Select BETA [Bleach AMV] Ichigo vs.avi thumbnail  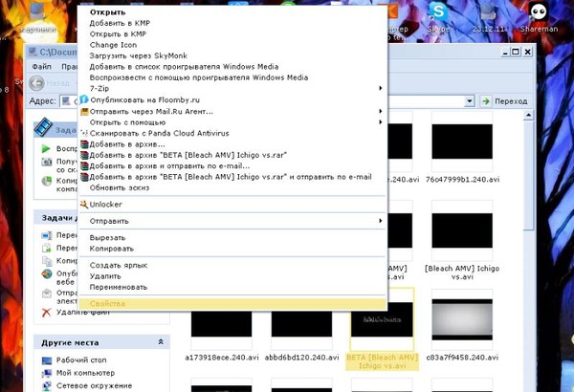tap(382, 319)
